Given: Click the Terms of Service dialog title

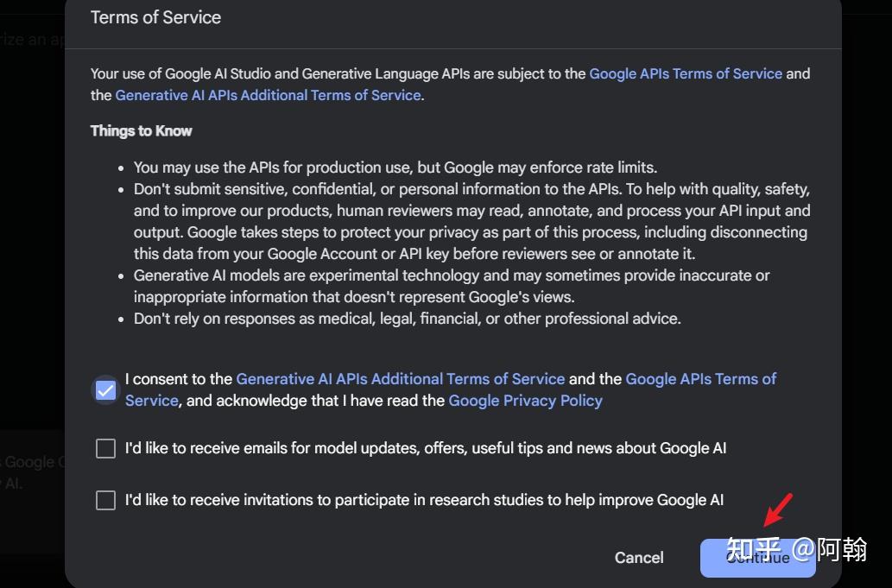Looking at the screenshot, I should (x=155, y=17).
